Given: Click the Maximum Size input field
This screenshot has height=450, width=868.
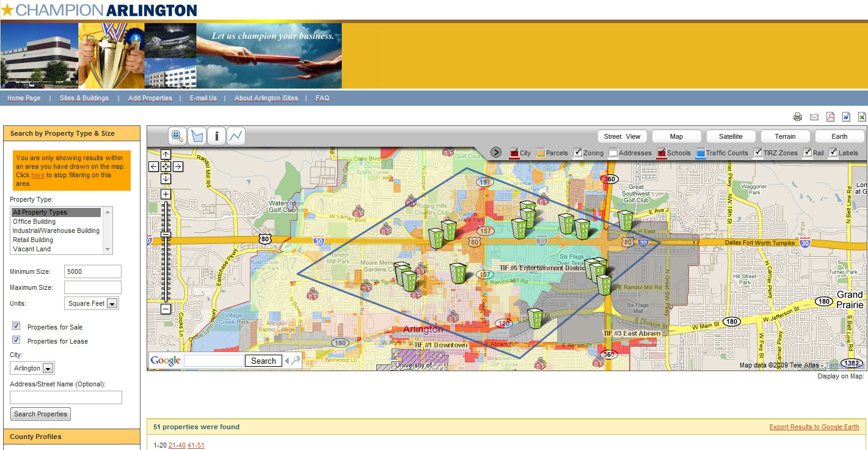Looking at the screenshot, I should tap(93, 287).
